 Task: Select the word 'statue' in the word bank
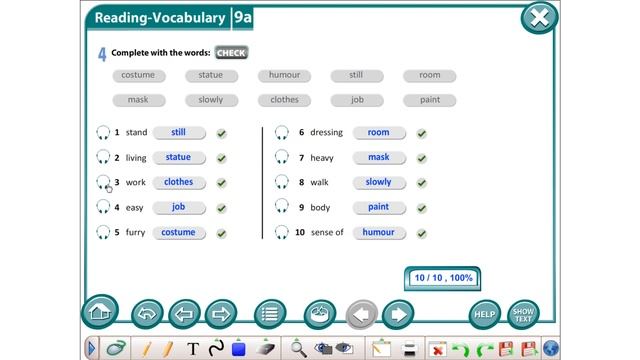pos(211,76)
